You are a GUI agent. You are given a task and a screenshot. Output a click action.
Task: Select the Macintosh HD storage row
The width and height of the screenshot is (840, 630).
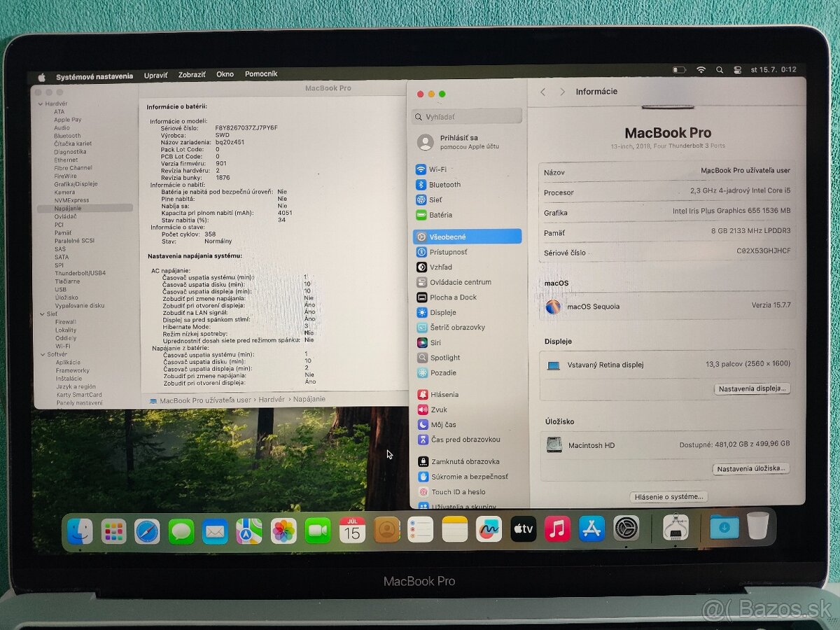pos(668,444)
